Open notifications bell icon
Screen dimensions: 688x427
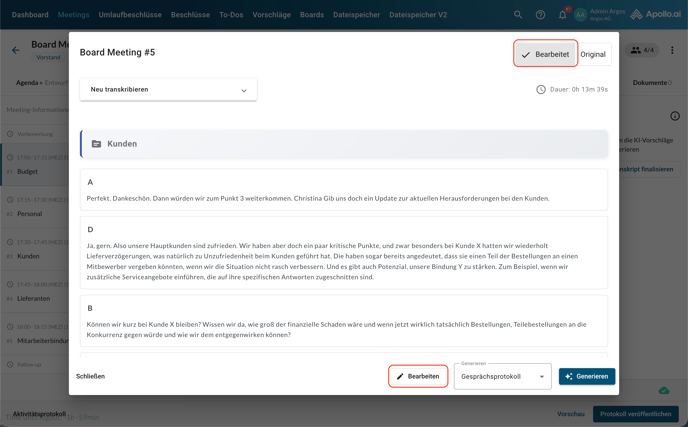(562, 15)
